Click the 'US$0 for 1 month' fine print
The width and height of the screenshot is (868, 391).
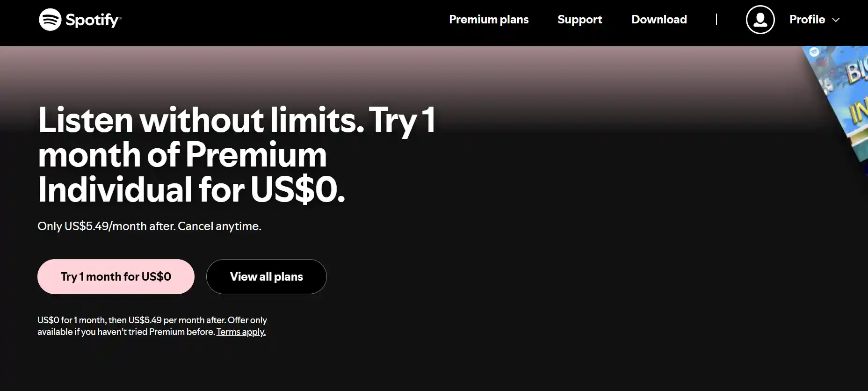point(152,326)
